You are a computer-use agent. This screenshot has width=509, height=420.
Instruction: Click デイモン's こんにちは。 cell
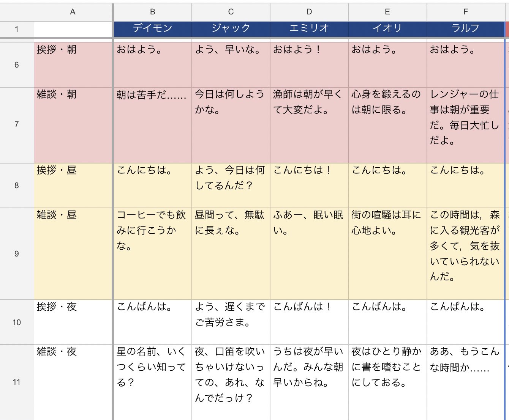[x=153, y=186]
